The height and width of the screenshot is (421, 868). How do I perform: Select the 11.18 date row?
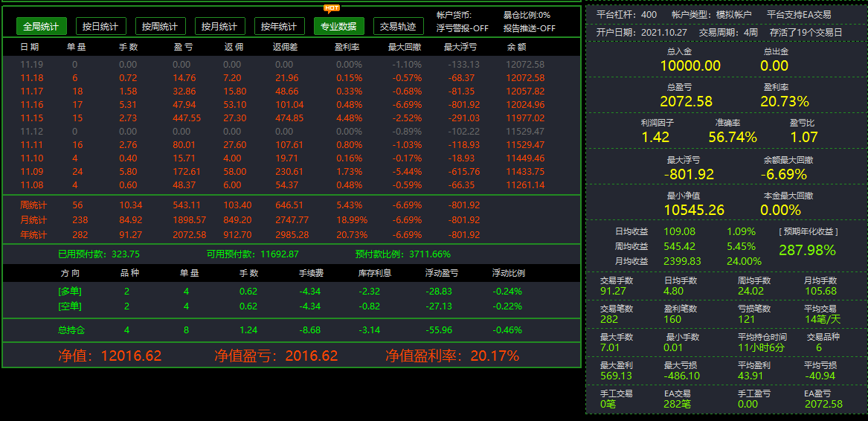291,78
